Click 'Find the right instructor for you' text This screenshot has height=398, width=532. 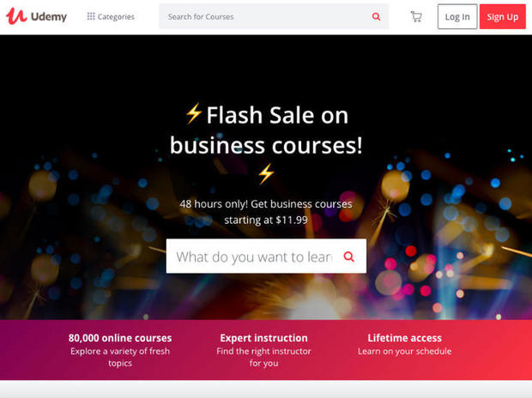pos(263,357)
